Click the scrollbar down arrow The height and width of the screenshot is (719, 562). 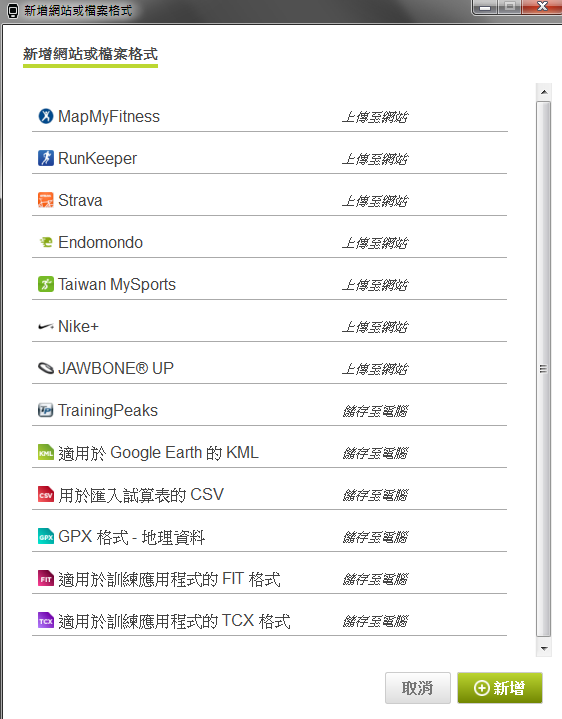click(x=544, y=648)
